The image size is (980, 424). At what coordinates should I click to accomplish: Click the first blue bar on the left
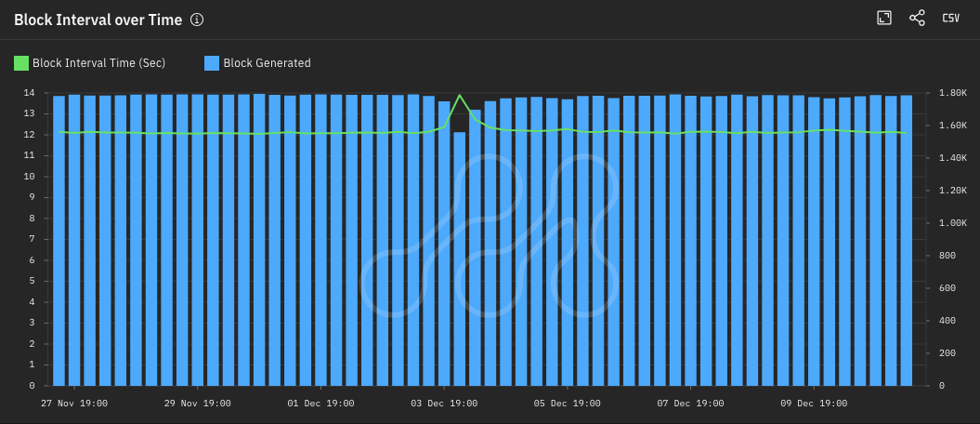59,242
